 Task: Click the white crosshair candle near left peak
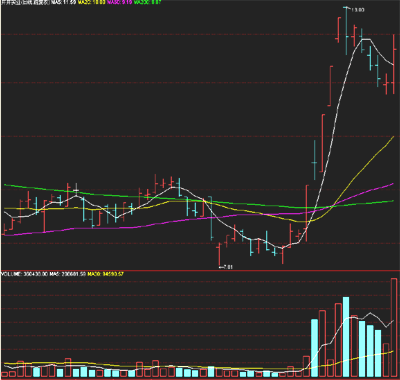click(76, 190)
